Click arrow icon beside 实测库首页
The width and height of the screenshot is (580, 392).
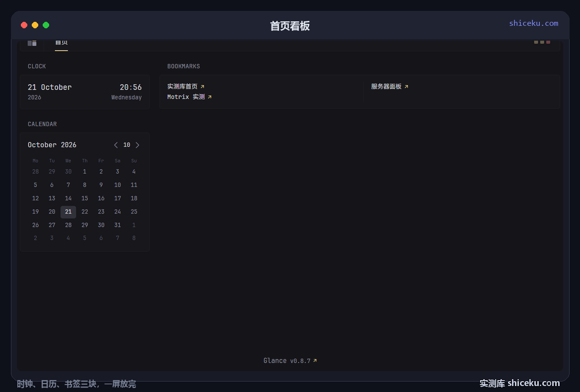[x=202, y=87]
